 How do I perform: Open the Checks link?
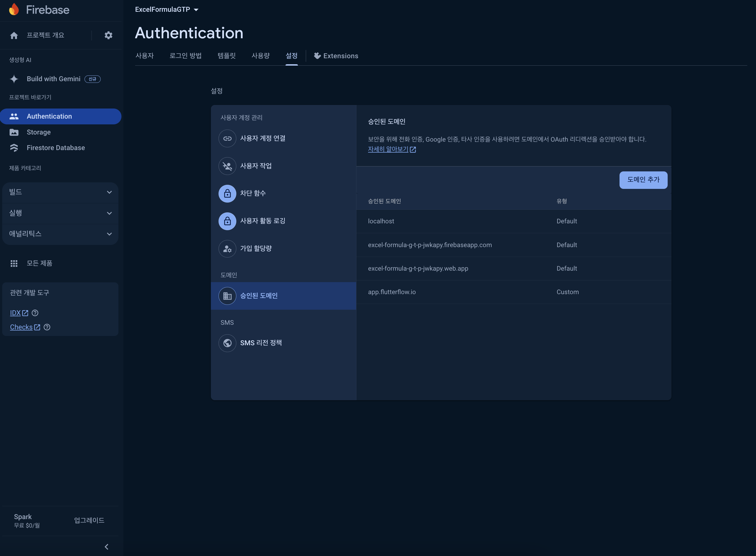pos(21,327)
